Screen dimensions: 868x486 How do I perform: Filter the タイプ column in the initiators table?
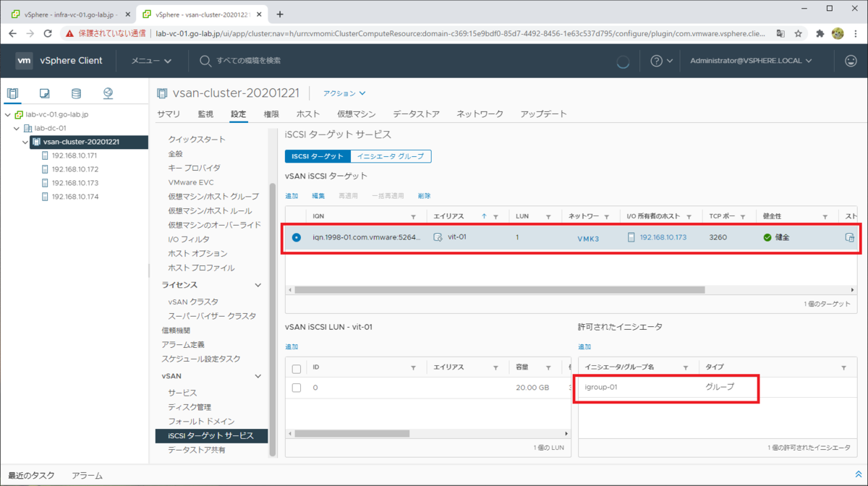point(843,367)
